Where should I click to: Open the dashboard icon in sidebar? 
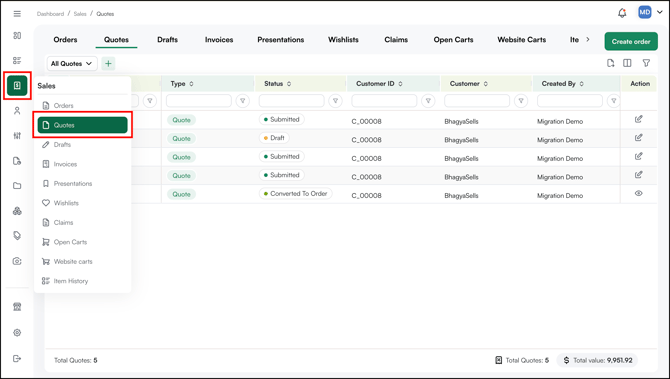point(17,35)
